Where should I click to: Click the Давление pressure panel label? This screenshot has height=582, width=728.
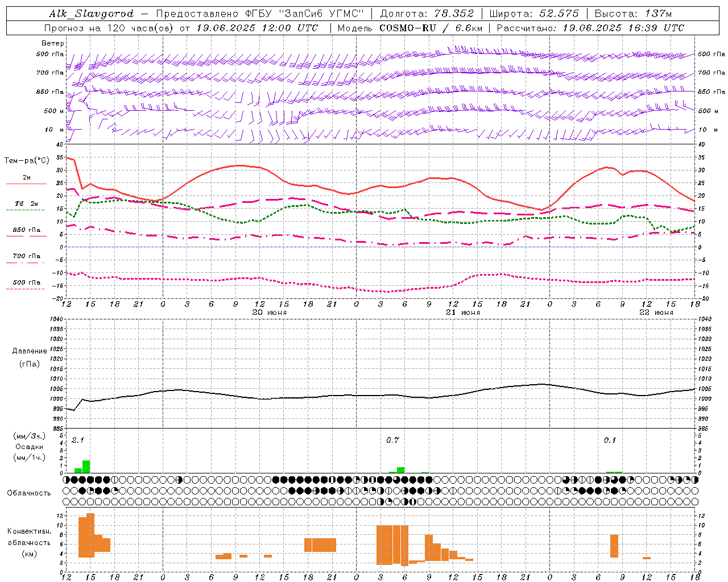pos(30,351)
